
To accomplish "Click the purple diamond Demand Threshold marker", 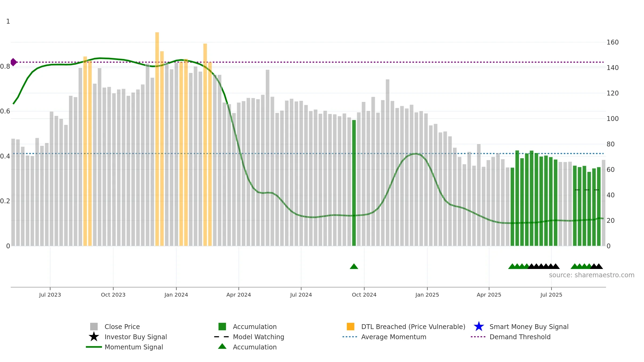I will pyautogui.click(x=13, y=62).
